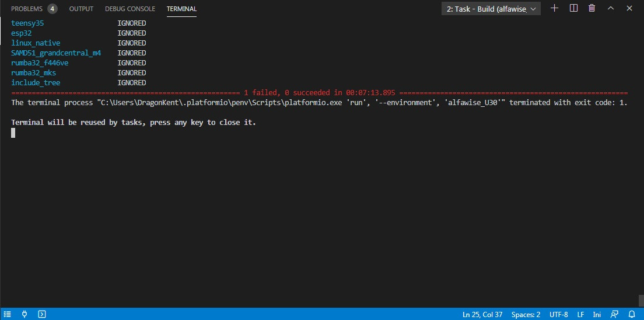
Task: Click Ln 25, Col 37 indicator
Action: pyautogui.click(x=482, y=315)
